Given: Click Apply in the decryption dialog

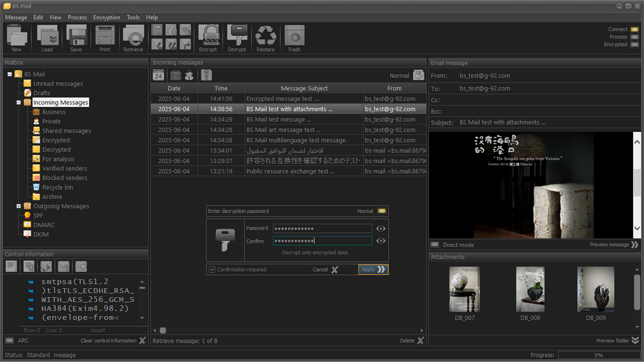Looking at the screenshot, I should tap(373, 270).
